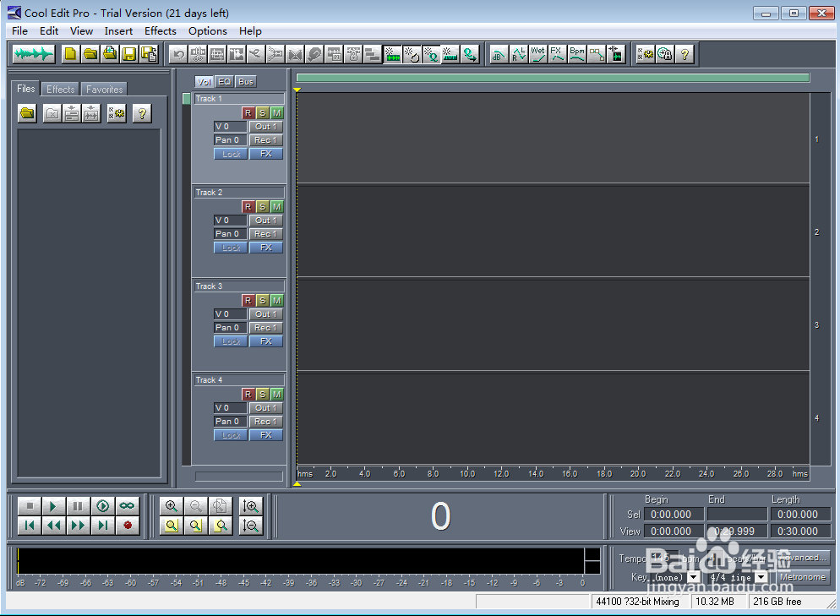Close file icon in the Files panel
Image resolution: width=840 pixels, height=616 pixels.
click(x=52, y=113)
